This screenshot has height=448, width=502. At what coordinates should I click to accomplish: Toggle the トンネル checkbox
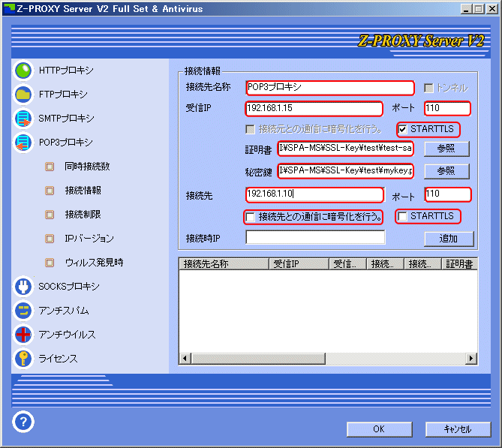click(x=428, y=88)
